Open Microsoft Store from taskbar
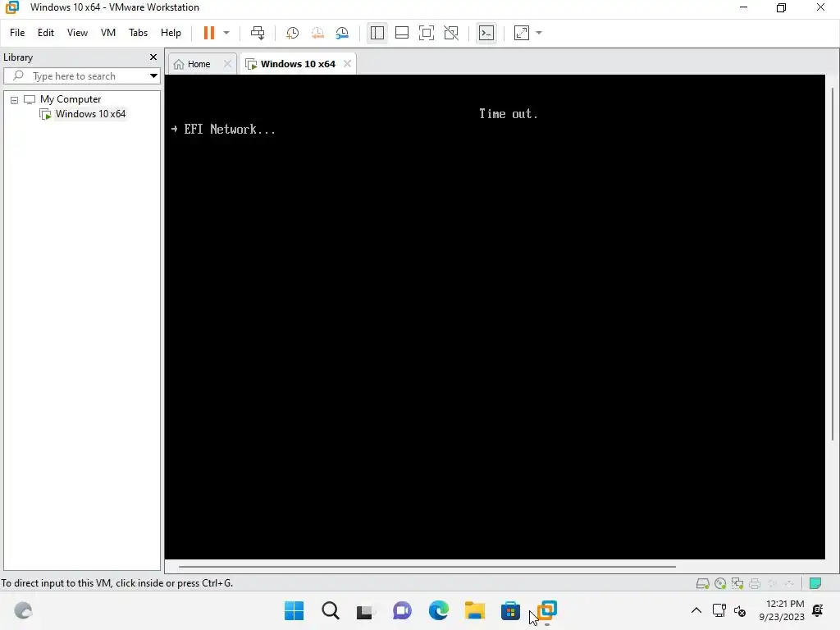Viewport: 840px width, 630px height. pyautogui.click(x=510, y=610)
